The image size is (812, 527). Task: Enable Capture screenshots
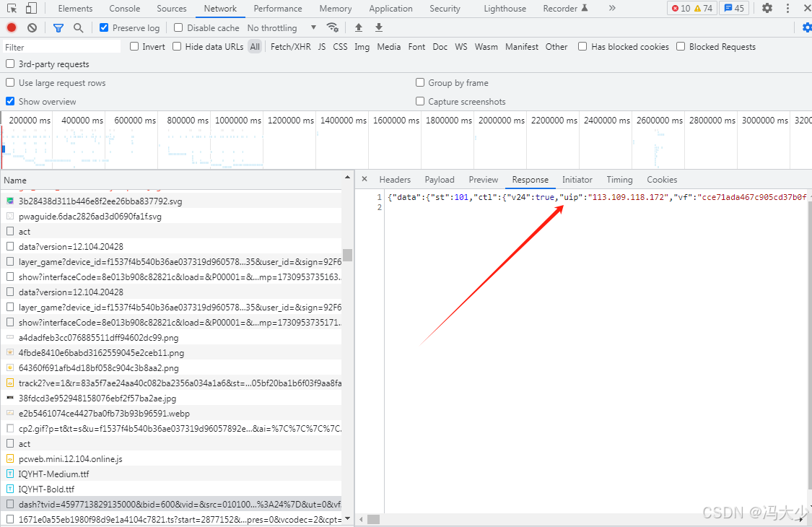pyautogui.click(x=420, y=101)
